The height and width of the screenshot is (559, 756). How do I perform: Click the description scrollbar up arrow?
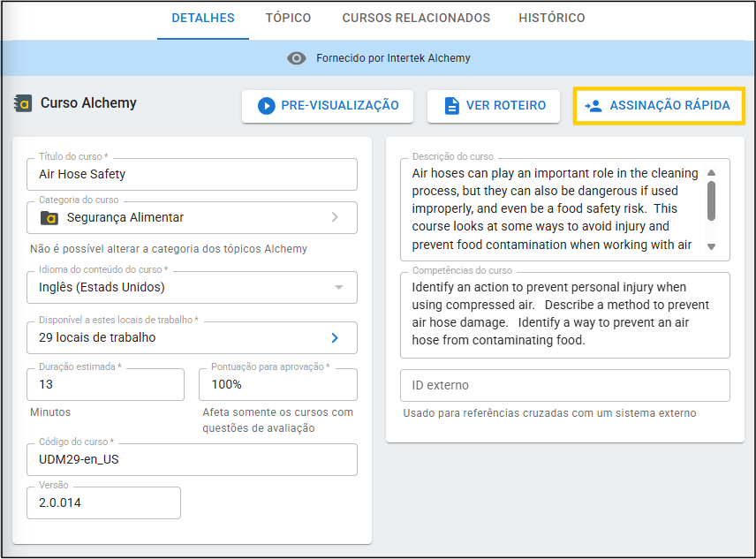pyautogui.click(x=711, y=172)
